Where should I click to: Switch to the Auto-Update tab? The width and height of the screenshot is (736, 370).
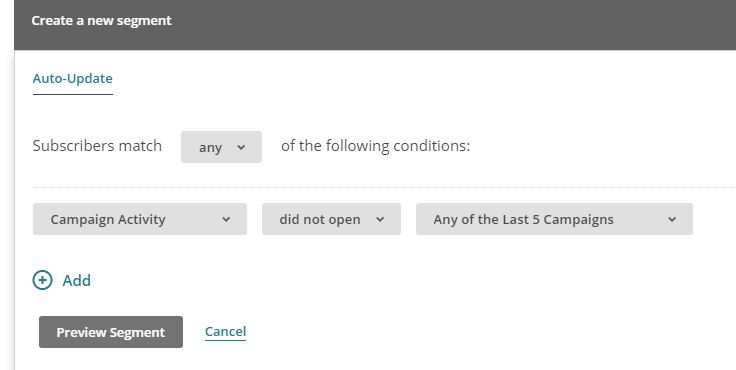[73, 78]
